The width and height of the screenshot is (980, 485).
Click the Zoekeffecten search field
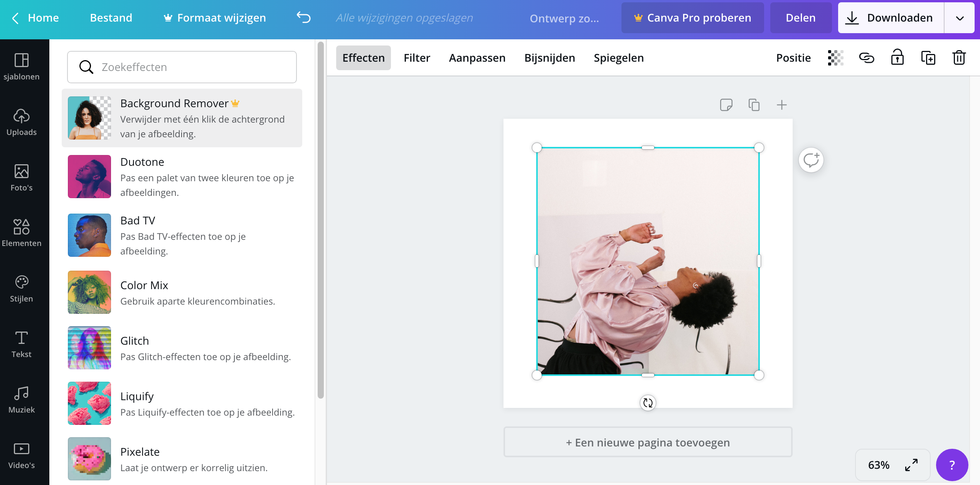point(182,67)
